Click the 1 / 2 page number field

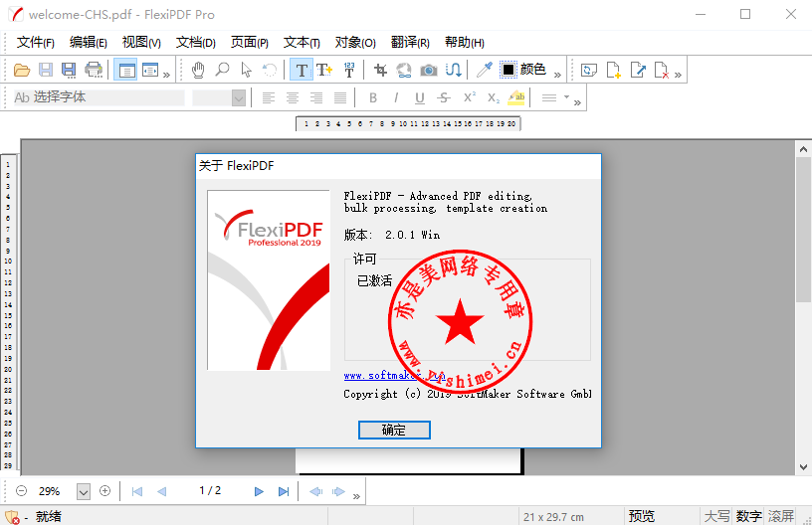(210, 490)
